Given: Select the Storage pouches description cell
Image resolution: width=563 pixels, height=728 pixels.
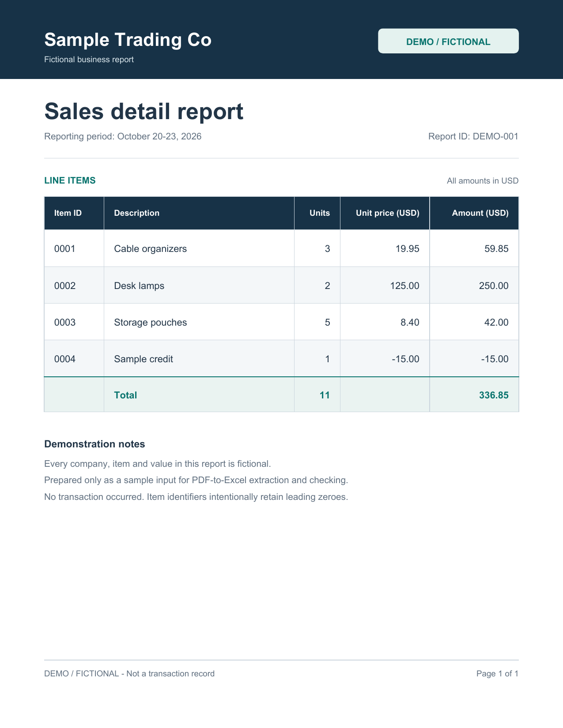Looking at the screenshot, I should tap(199, 322).
